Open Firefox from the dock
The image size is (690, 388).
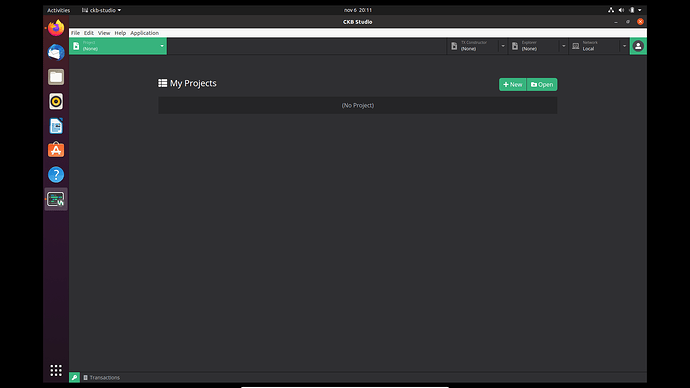click(56, 28)
